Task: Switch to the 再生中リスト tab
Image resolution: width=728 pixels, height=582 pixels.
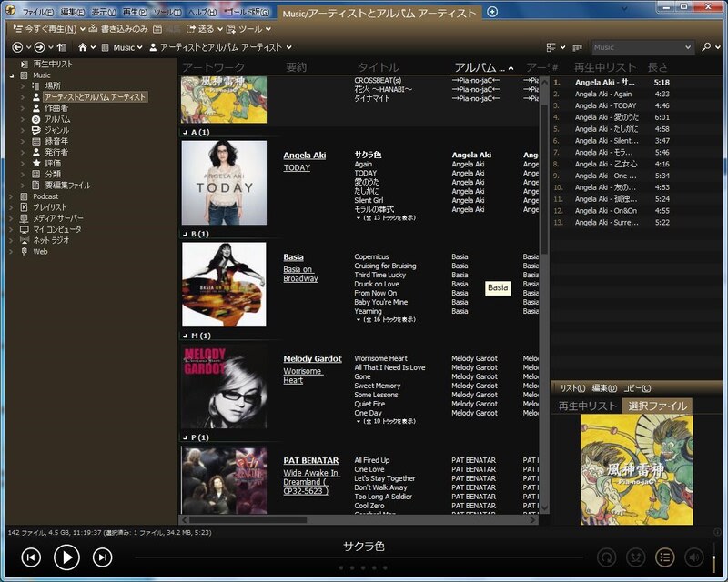Action: click(x=587, y=406)
